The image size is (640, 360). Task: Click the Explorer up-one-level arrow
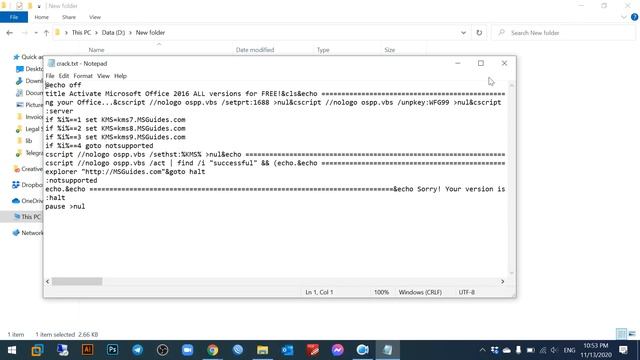coord(46,33)
